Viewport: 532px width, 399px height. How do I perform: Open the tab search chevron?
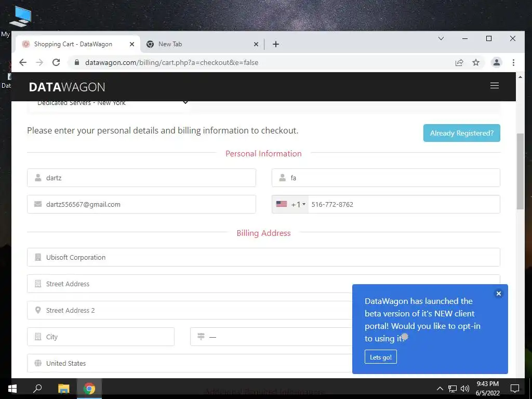pos(441,38)
